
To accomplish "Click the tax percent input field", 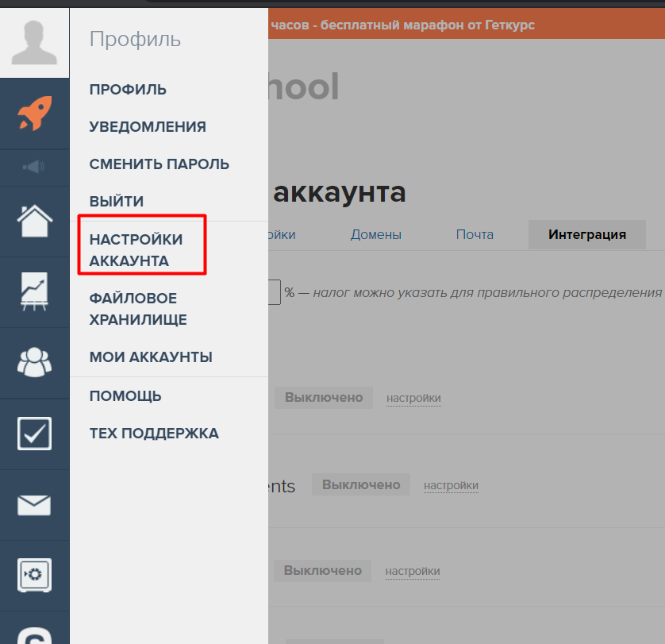I will (274, 292).
